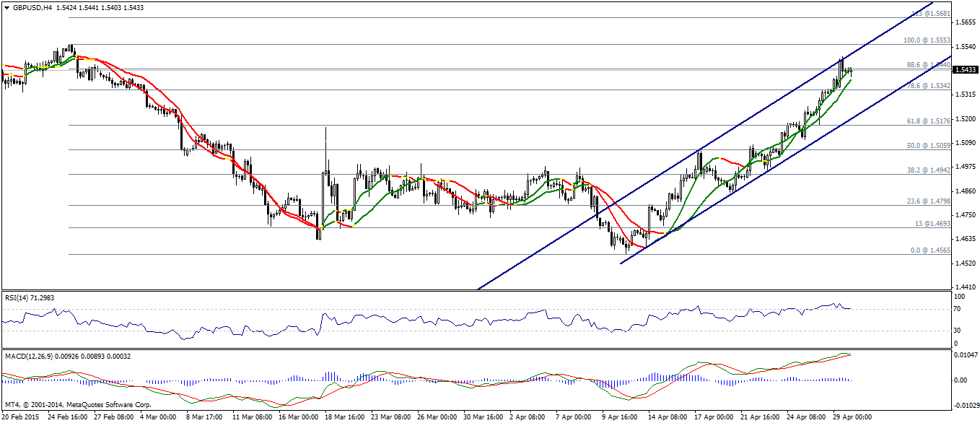The height and width of the screenshot is (423, 980).
Task: Click the Fibonacci label 13 @ 1.4693
Action: pyautogui.click(x=932, y=224)
